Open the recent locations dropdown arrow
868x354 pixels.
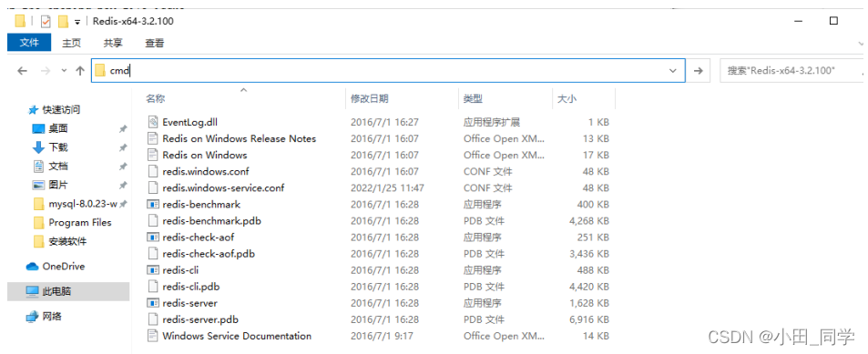tap(65, 71)
